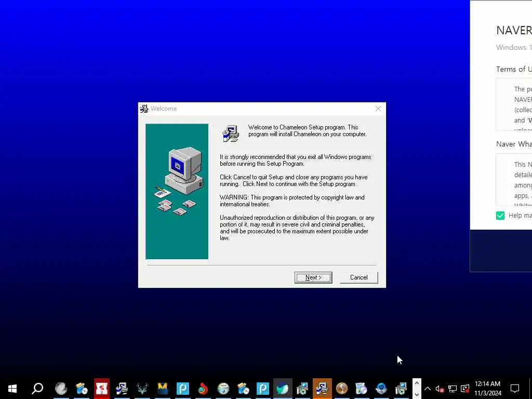Open the teal whale taskbar icon
Viewport: 532px width, 399px height.
coord(282,389)
